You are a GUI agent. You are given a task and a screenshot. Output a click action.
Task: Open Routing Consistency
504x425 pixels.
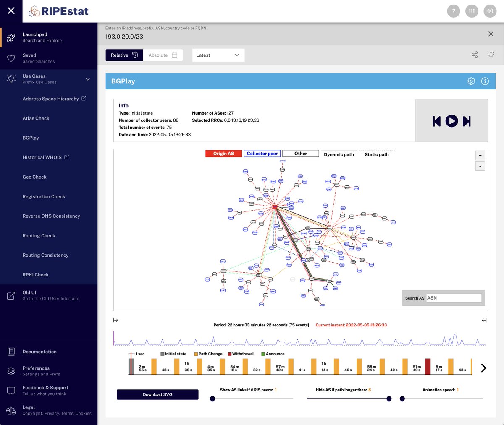[x=45, y=255]
